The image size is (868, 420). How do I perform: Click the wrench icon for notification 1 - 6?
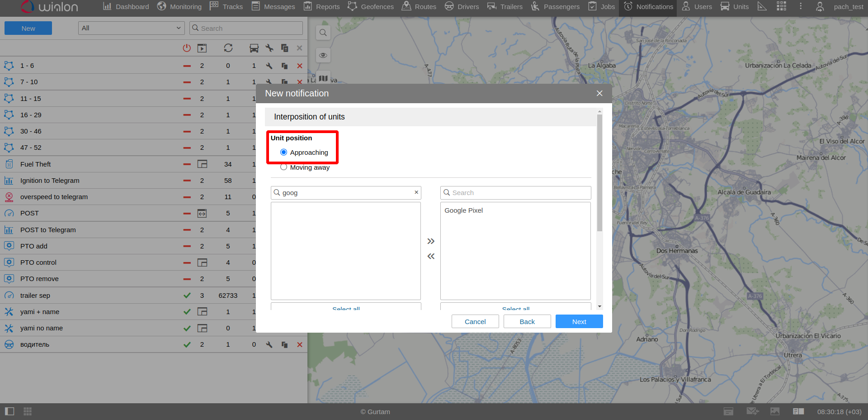[x=269, y=66]
